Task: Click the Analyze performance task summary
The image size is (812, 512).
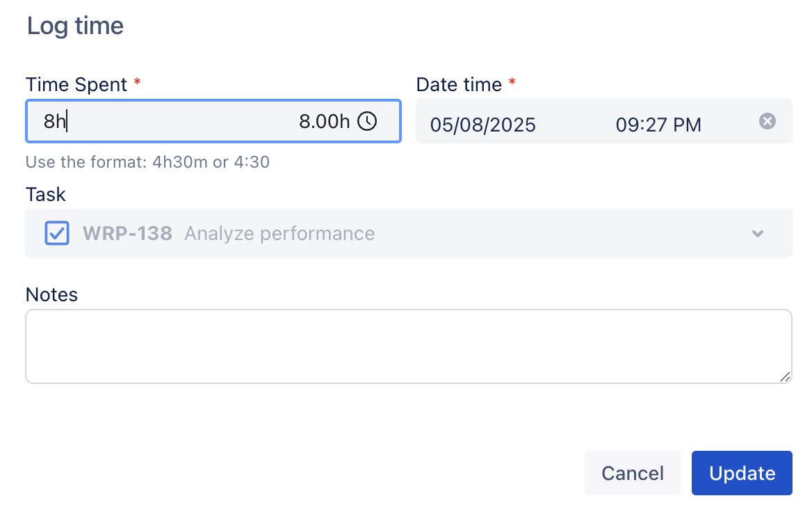Action: click(279, 233)
